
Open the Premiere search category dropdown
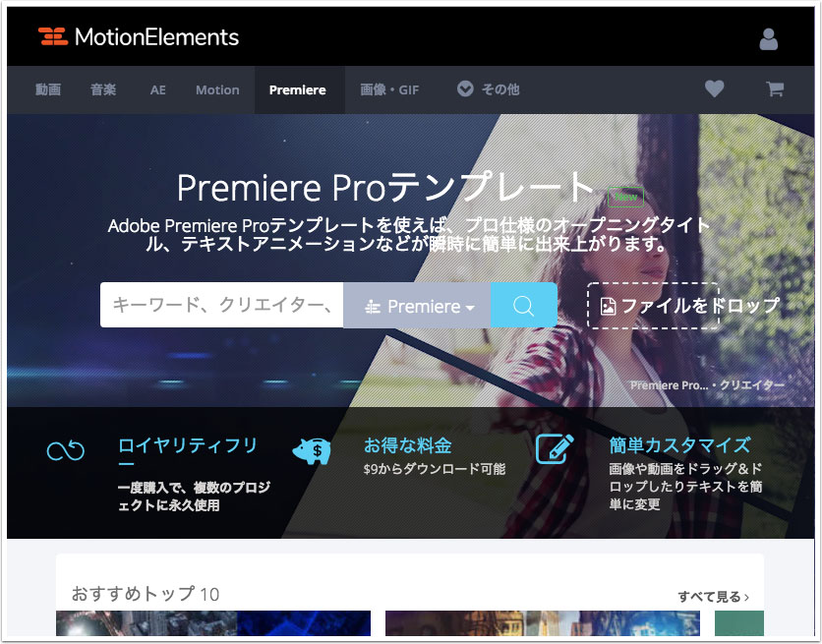(417, 305)
